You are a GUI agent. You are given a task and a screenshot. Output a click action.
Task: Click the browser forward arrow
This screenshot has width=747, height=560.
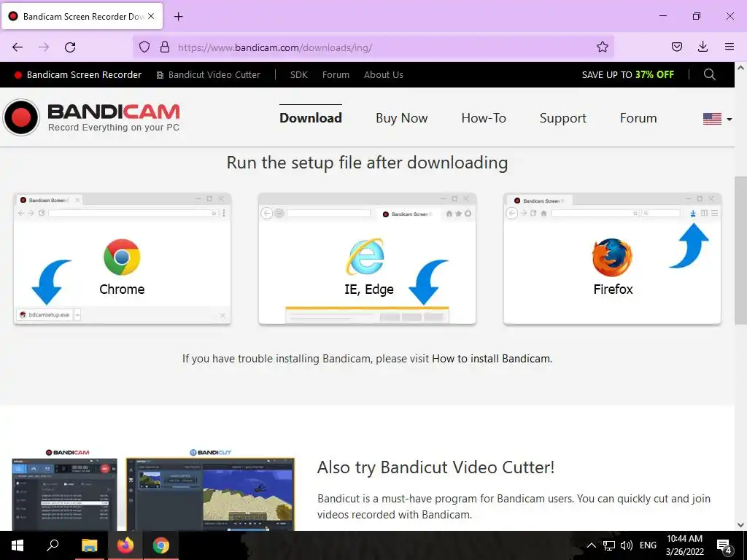click(44, 47)
